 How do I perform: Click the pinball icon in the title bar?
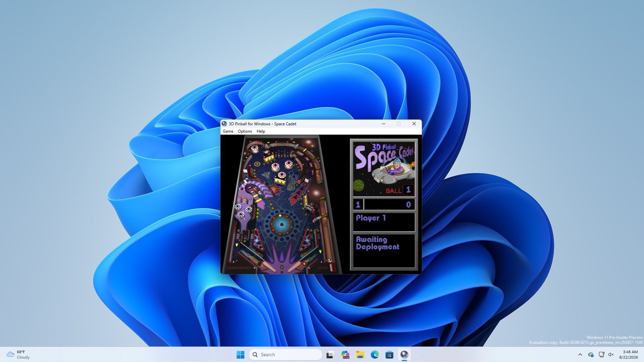pyautogui.click(x=224, y=124)
